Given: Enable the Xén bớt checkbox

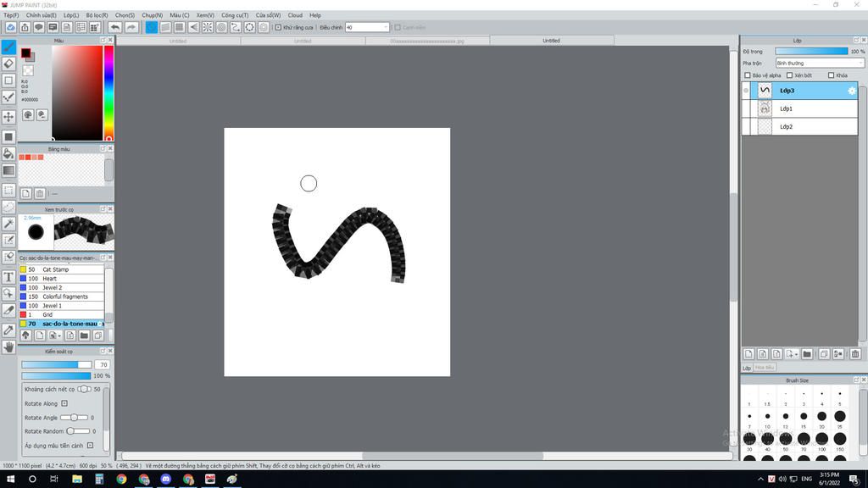Looking at the screenshot, I should (788, 75).
